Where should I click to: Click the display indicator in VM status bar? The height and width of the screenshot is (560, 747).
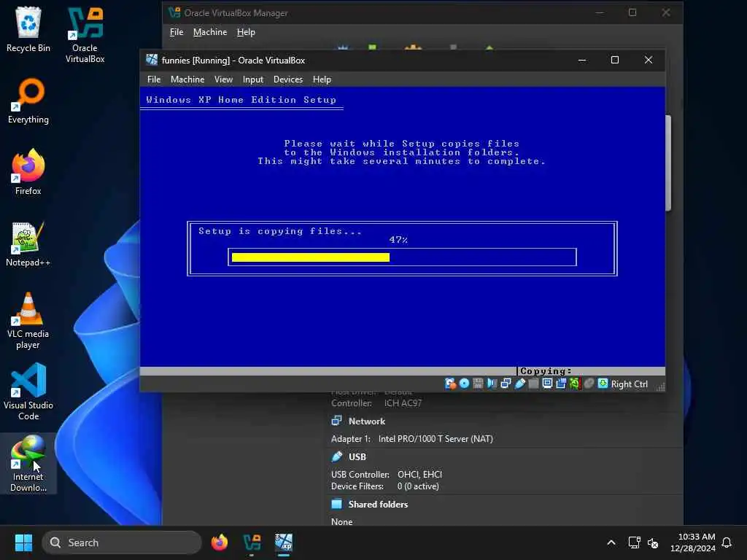tap(547, 384)
